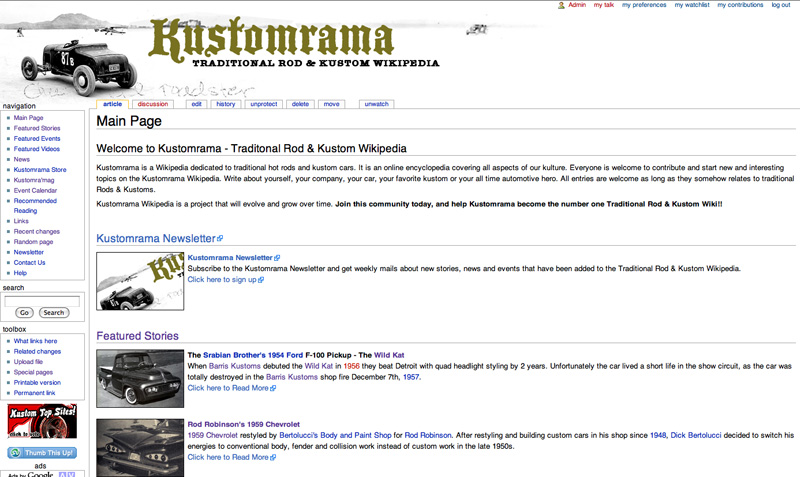800x477 pixels.
Task: Open Dick Bertolucci link
Action: point(696,436)
